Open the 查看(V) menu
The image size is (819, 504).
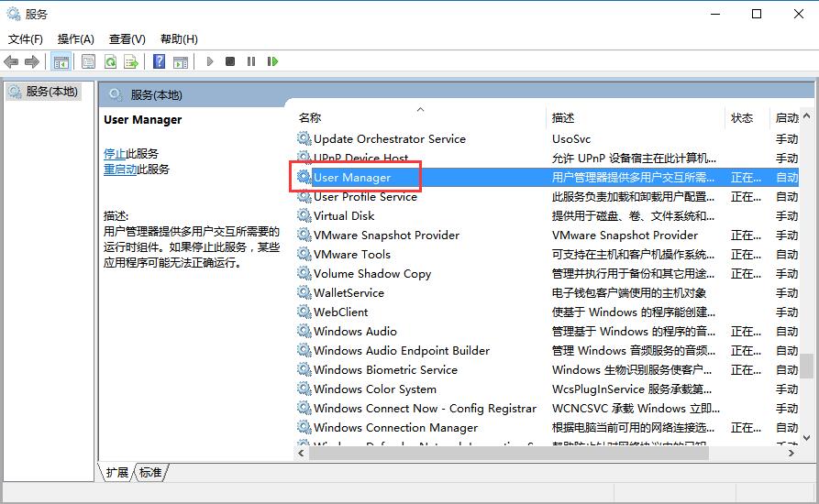[x=127, y=39]
